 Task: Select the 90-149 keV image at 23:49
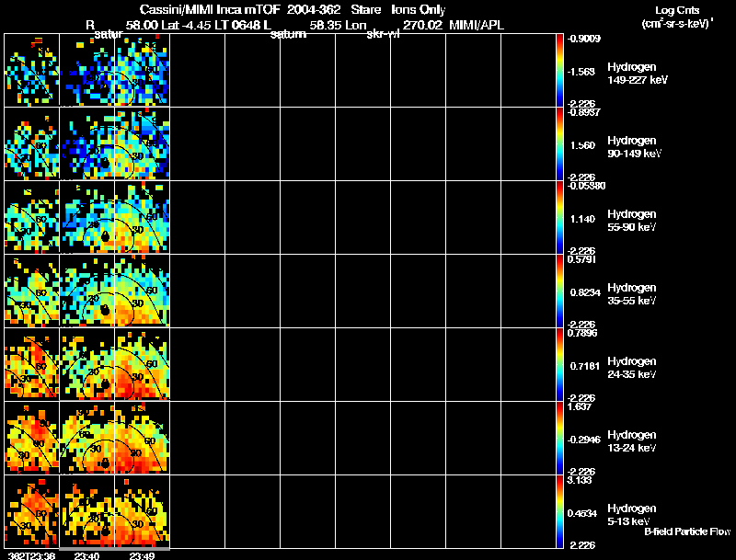143,143
